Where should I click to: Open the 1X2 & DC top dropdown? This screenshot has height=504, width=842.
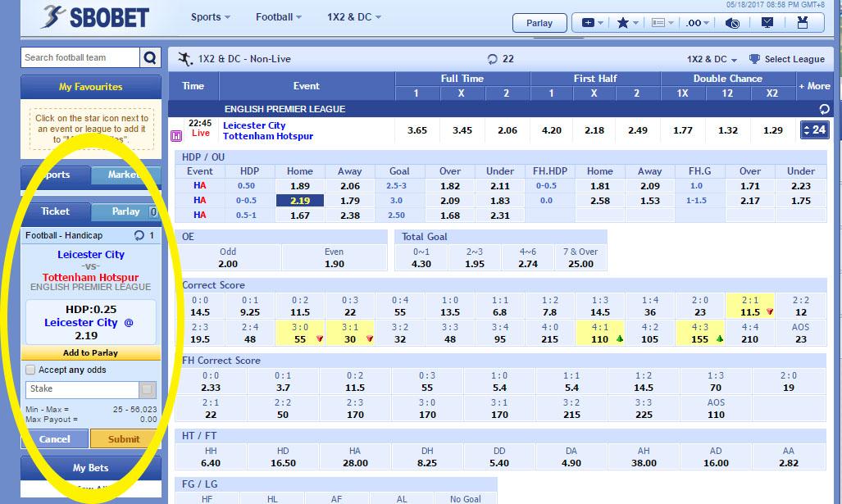[x=354, y=17]
